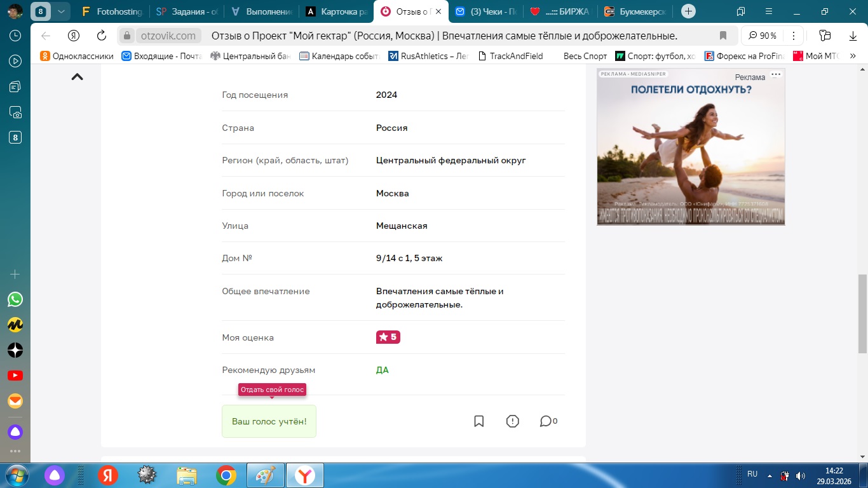The height and width of the screenshot is (488, 868).
Task: Open the Windows Start menu
Action: [x=15, y=475]
